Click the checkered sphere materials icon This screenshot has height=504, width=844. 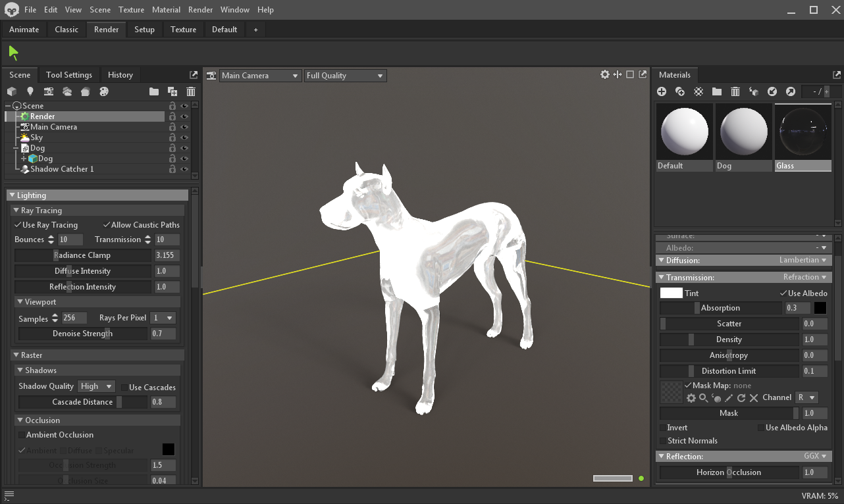tap(699, 91)
